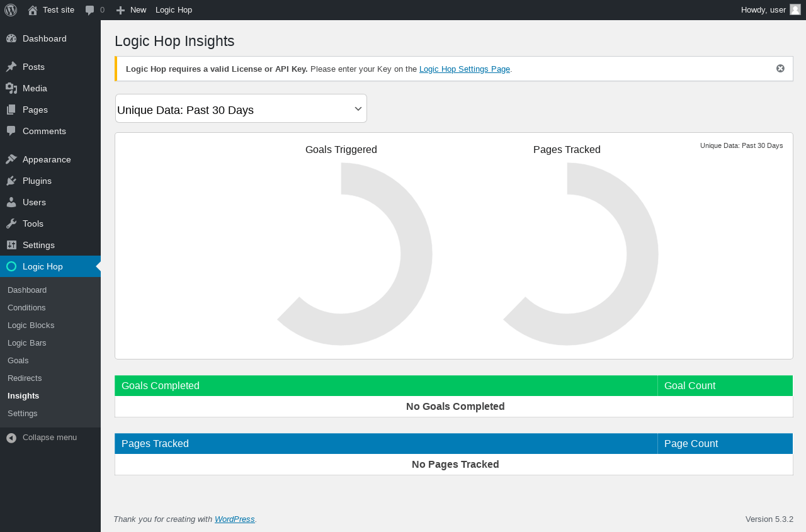
Task: Click the Appearance paintbrush icon
Action: click(11, 159)
